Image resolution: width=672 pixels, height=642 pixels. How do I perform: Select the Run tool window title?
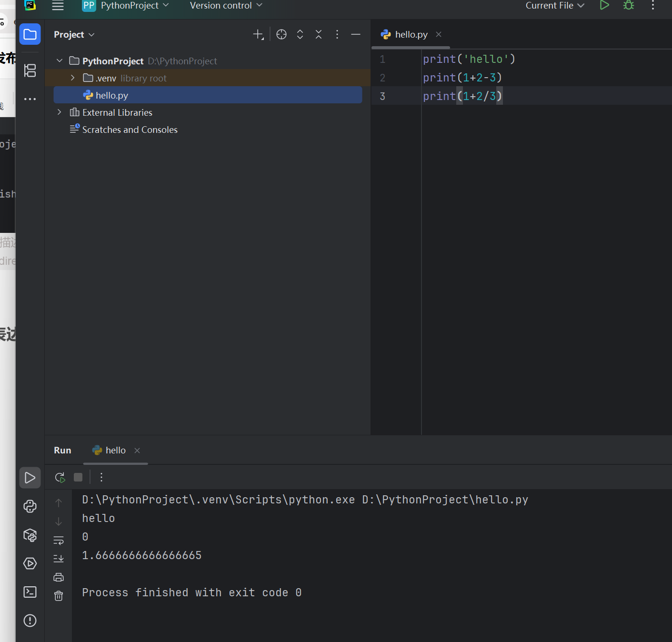coord(62,451)
